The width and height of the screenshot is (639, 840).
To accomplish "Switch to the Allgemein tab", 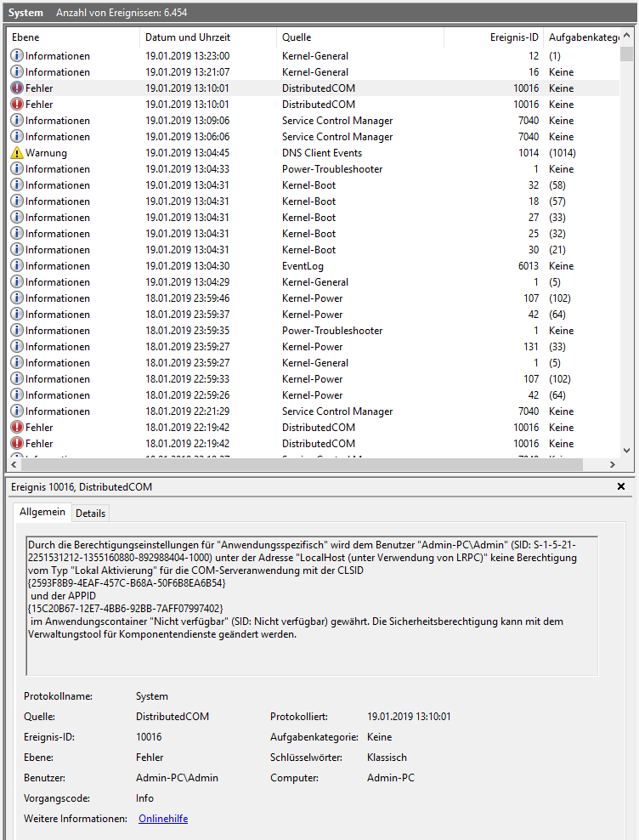I will tap(42, 512).
